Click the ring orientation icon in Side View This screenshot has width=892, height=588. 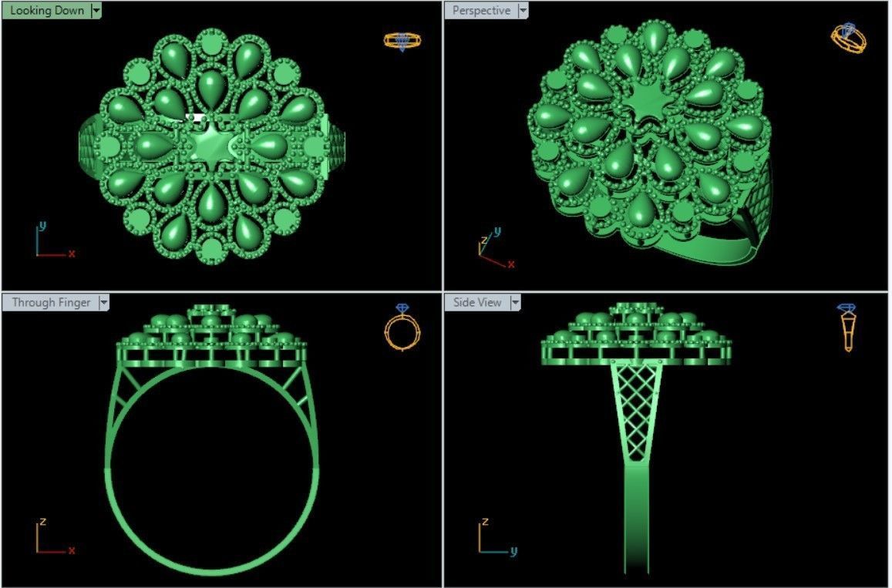coord(847,327)
